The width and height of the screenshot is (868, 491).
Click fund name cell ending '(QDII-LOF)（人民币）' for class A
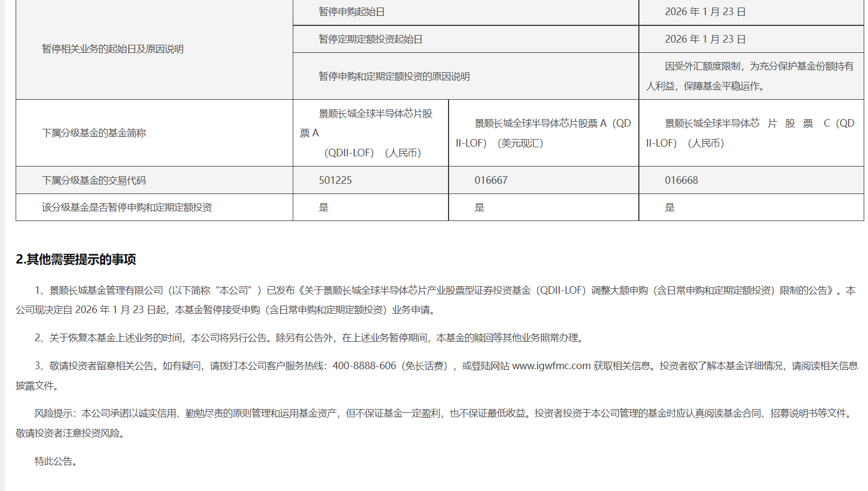(x=370, y=133)
